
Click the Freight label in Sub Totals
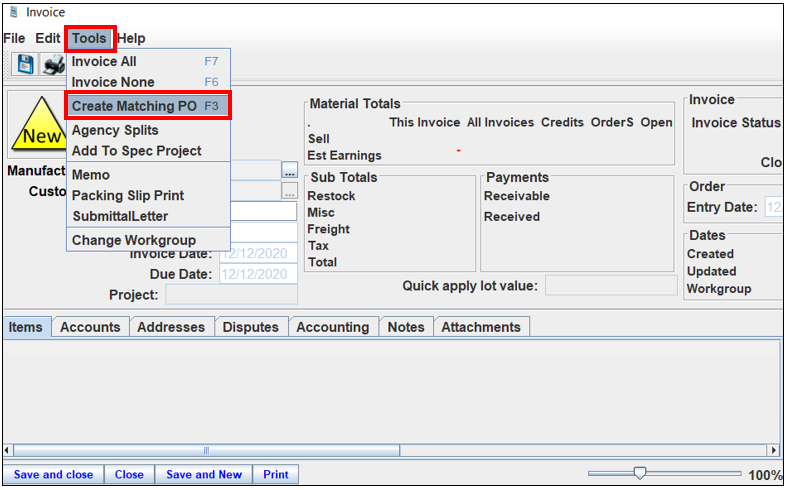pos(329,229)
